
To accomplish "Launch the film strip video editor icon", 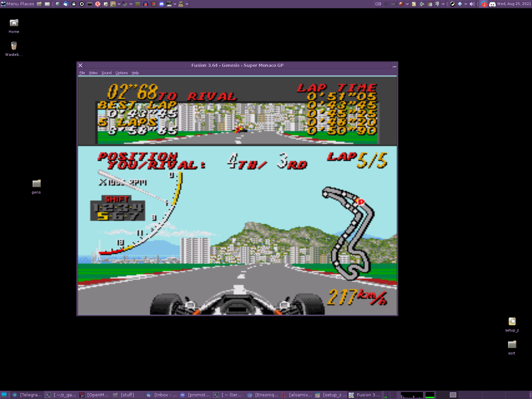I will (x=153, y=4).
